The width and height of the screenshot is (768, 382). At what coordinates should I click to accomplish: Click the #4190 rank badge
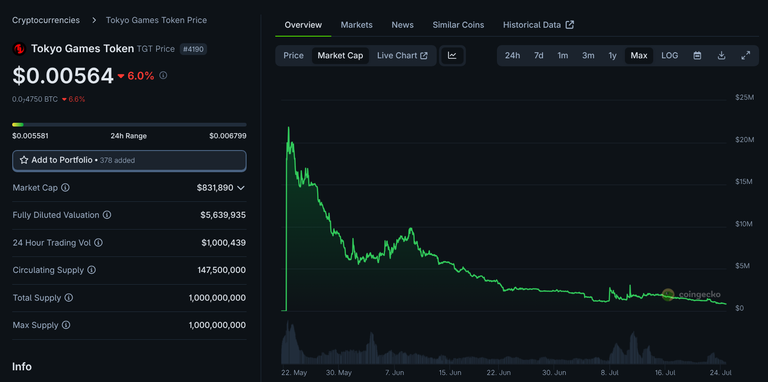[193, 49]
